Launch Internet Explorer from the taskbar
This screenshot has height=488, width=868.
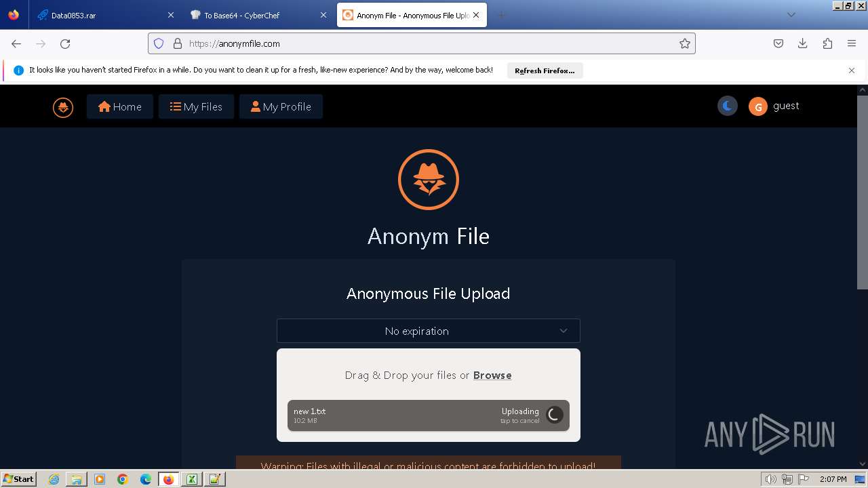pyautogui.click(x=54, y=479)
